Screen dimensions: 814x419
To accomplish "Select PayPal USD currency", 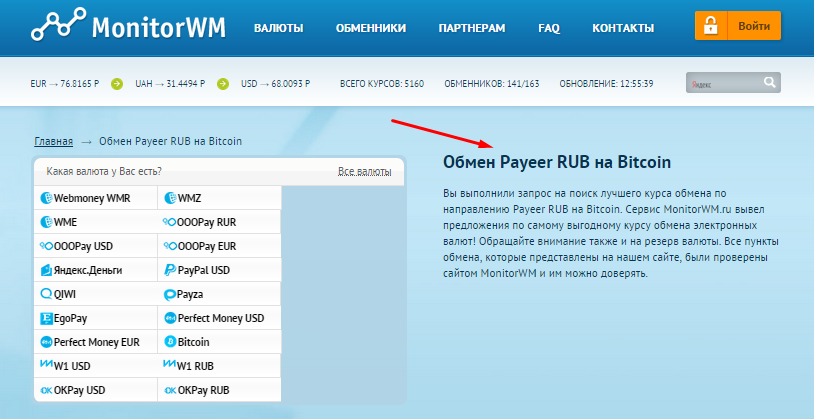I will 219,270.
